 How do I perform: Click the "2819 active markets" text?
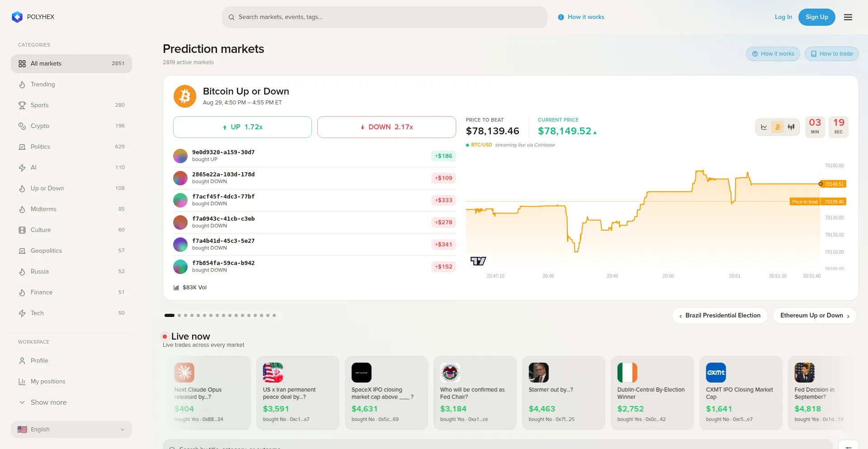pyautogui.click(x=189, y=62)
